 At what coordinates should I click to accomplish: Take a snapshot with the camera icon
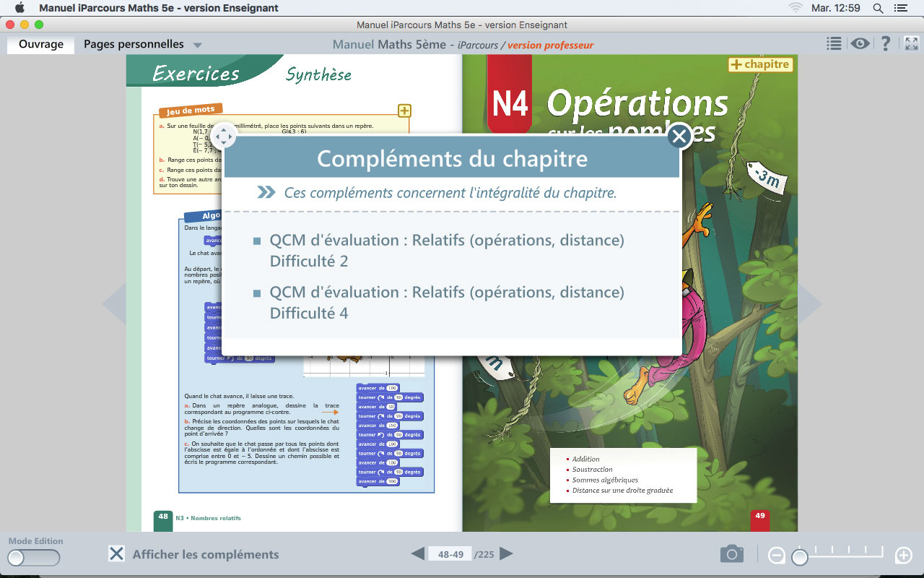731,554
